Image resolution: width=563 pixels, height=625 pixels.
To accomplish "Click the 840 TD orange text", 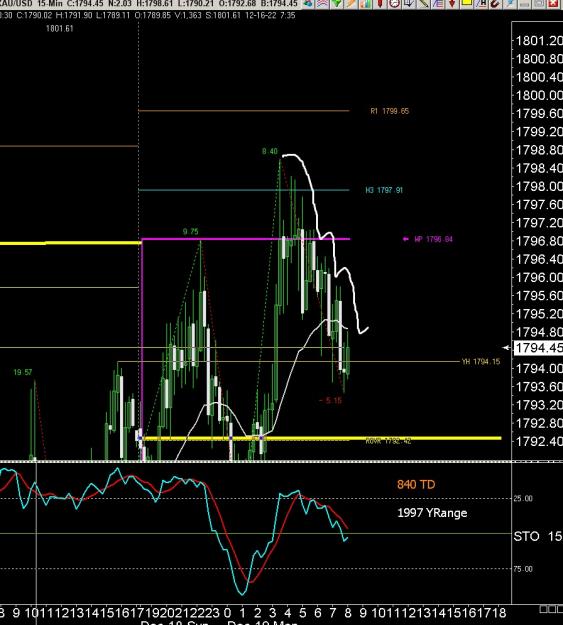I will pos(416,484).
